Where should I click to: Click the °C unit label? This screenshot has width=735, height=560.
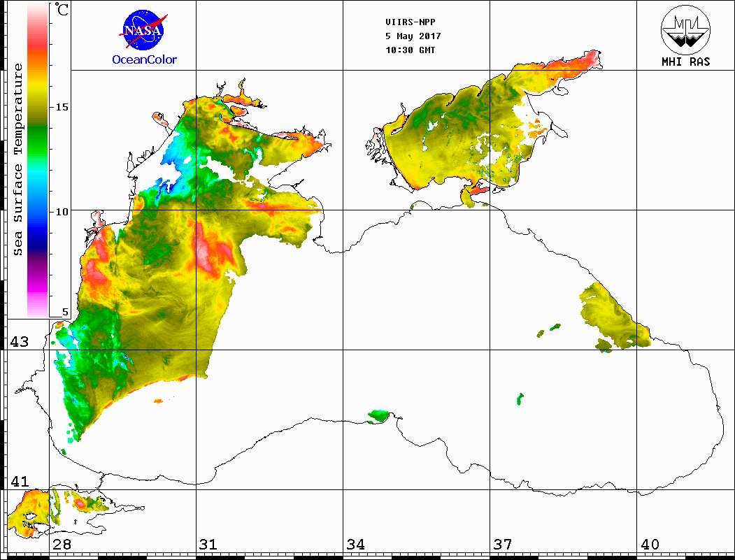point(61,9)
